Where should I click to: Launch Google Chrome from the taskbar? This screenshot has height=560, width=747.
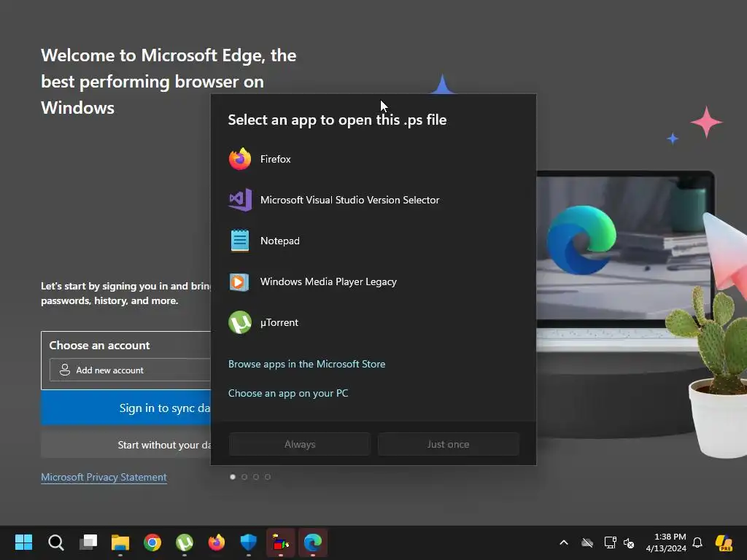pyautogui.click(x=152, y=542)
